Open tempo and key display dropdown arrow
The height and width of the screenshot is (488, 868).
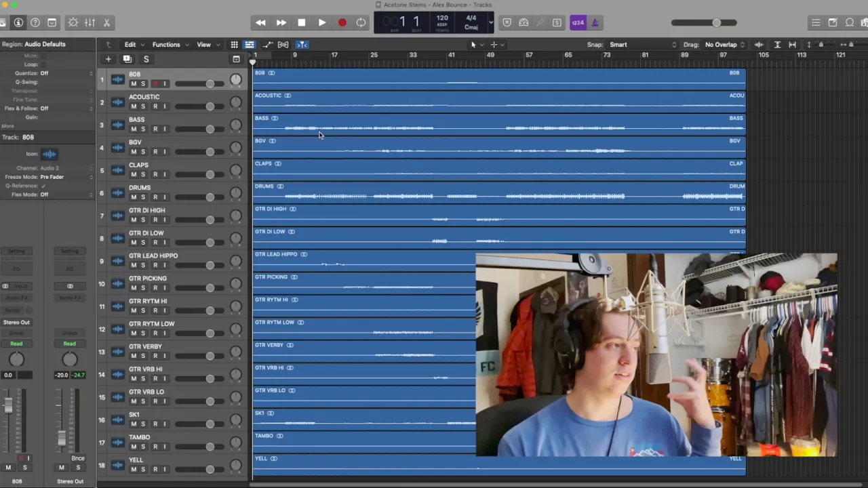coord(491,22)
